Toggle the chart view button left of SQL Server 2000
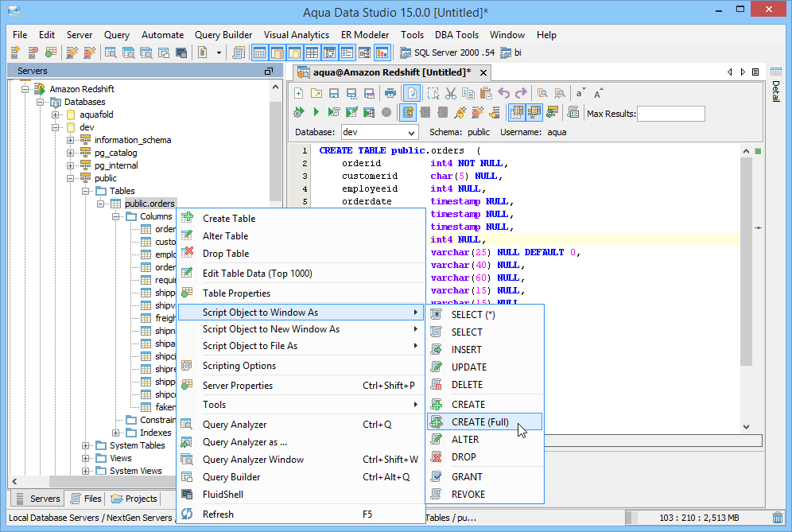 click(382, 52)
